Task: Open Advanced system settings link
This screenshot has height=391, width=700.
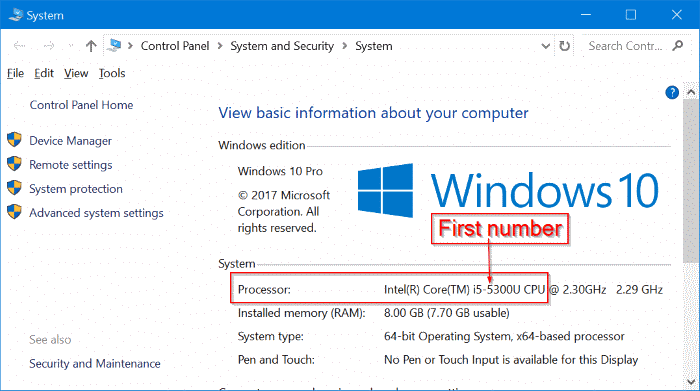Action: pos(96,213)
